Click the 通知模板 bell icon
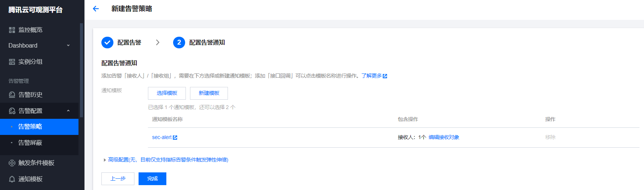Image resolution: width=644 pixels, height=190 pixels. [x=12, y=179]
